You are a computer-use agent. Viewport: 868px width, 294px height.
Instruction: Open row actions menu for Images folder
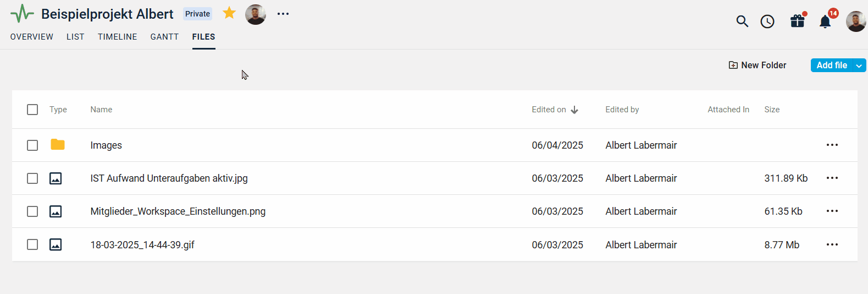point(832,145)
